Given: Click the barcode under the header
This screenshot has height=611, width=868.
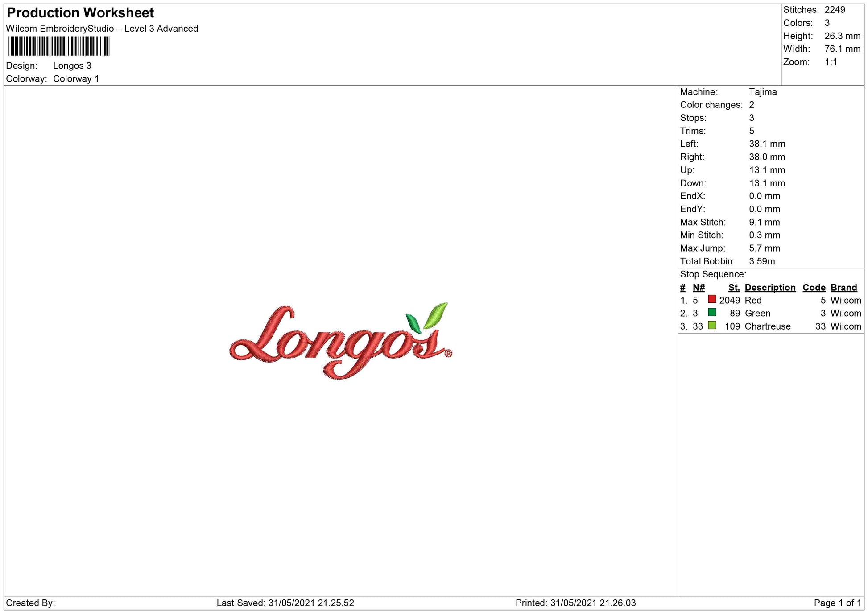Looking at the screenshot, I should click(58, 46).
